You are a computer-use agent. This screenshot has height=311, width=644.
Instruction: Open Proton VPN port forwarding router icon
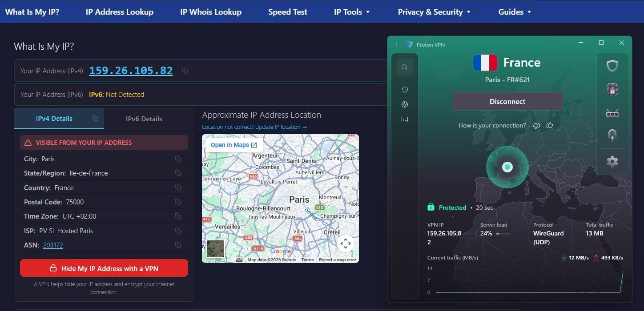click(x=612, y=113)
